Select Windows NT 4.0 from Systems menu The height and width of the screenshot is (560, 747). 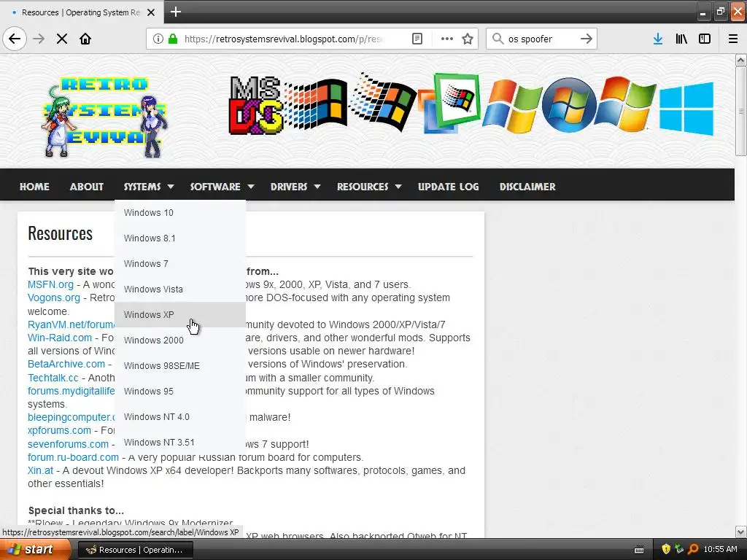[180, 416]
